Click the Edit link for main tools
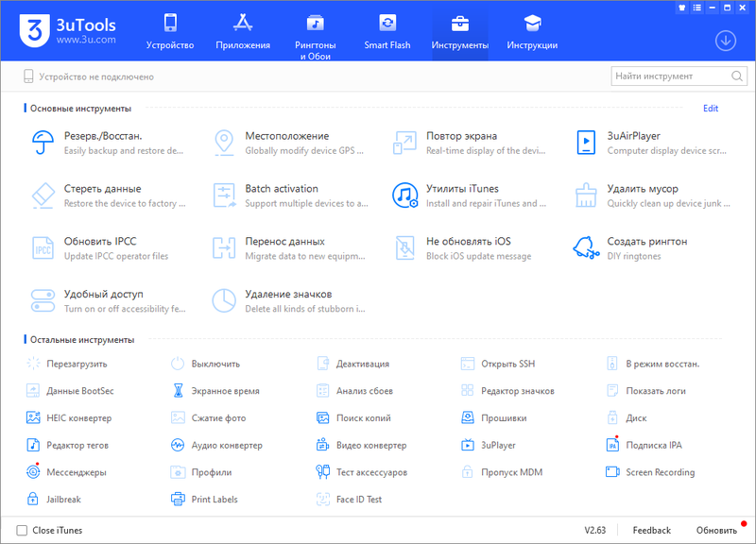 (711, 109)
